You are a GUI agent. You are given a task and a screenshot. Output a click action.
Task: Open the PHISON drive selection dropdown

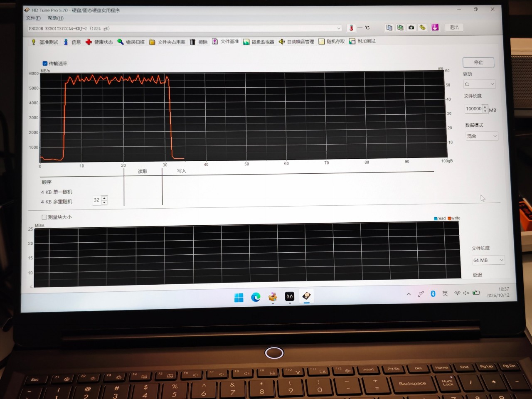pos(185,28)
